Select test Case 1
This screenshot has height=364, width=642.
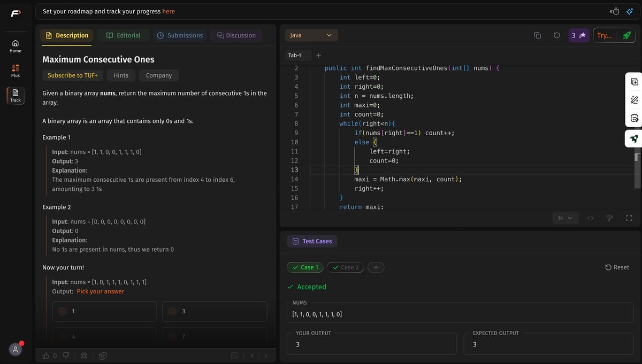pos(304,267)
